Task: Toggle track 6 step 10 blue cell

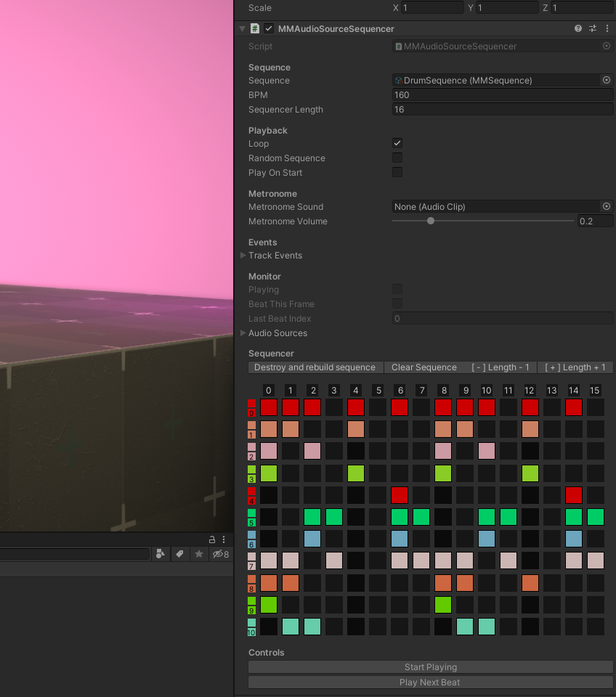Action: point(487,539)
